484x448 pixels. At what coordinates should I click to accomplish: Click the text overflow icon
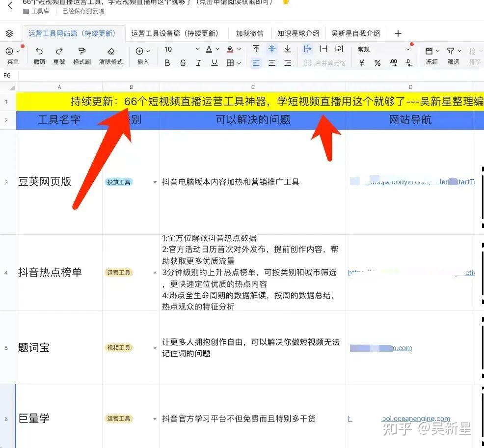(307, 49)
